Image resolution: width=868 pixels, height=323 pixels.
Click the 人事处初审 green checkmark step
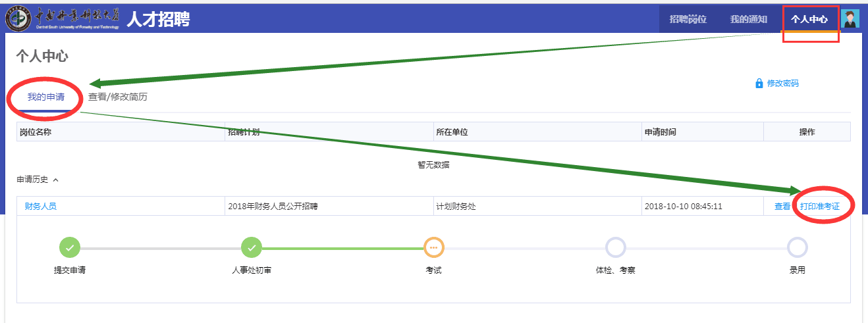252,247
